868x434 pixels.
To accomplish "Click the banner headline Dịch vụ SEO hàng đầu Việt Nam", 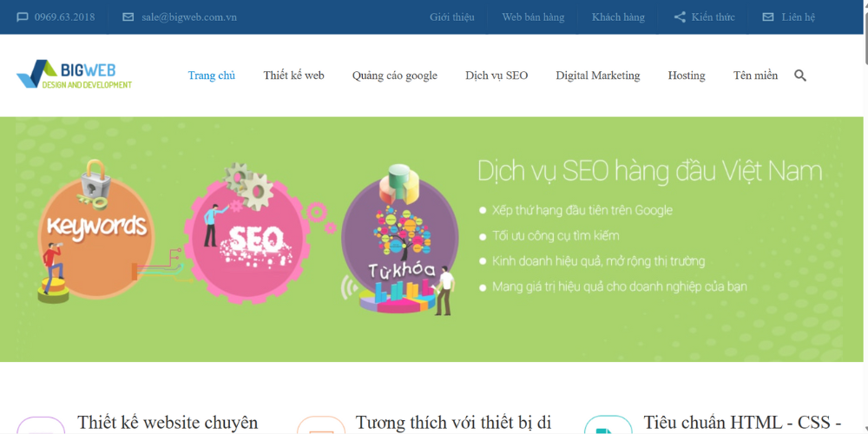I will tap(650, 172).
